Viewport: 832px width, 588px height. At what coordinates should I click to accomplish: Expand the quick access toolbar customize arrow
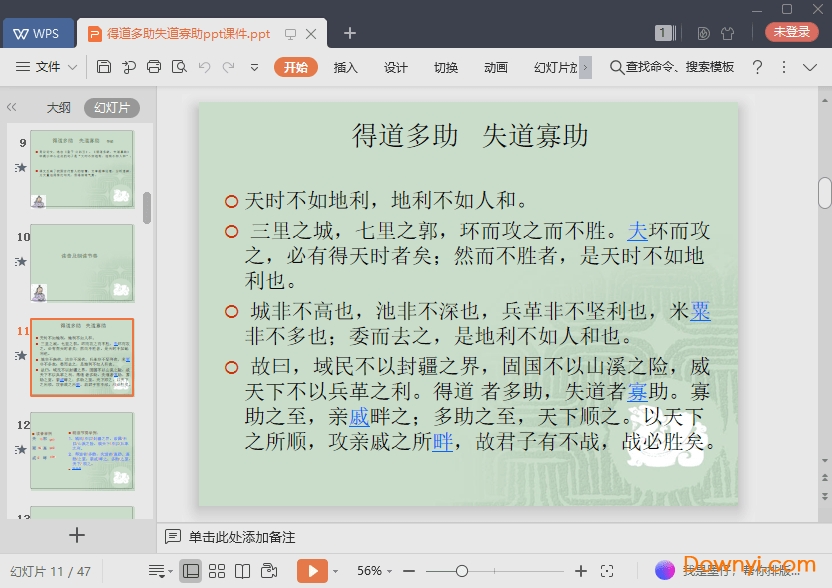pyautogui.click(x=254, y=67)
